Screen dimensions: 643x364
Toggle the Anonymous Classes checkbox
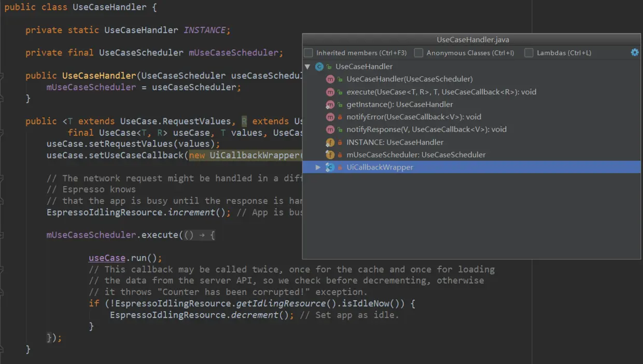tap(418, 53)
